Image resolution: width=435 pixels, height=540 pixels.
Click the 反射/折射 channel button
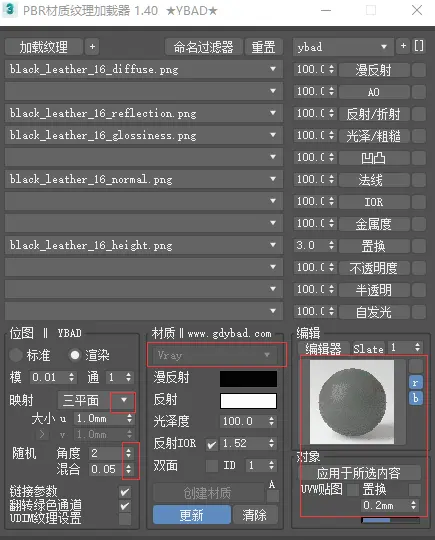coord(374,114)
